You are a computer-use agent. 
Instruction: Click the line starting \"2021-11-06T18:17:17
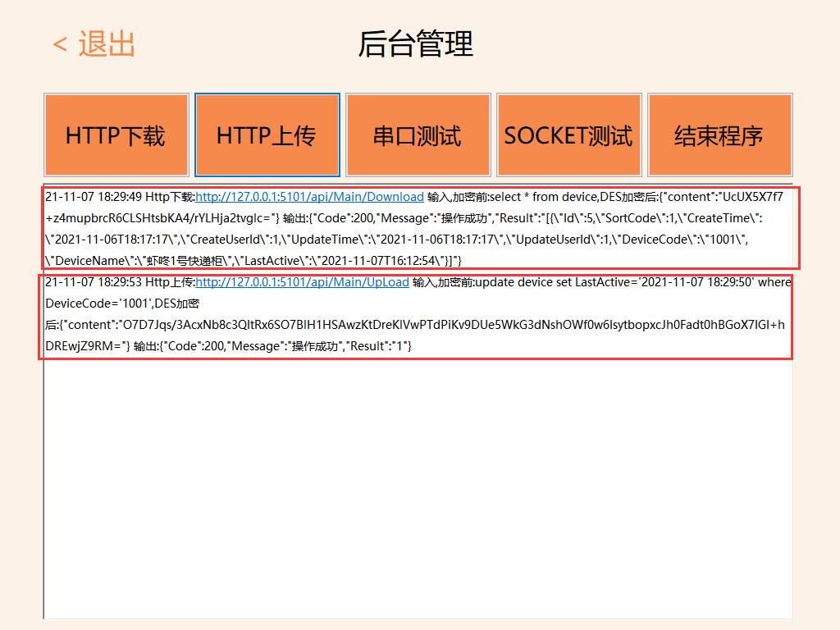click(396, 240)
